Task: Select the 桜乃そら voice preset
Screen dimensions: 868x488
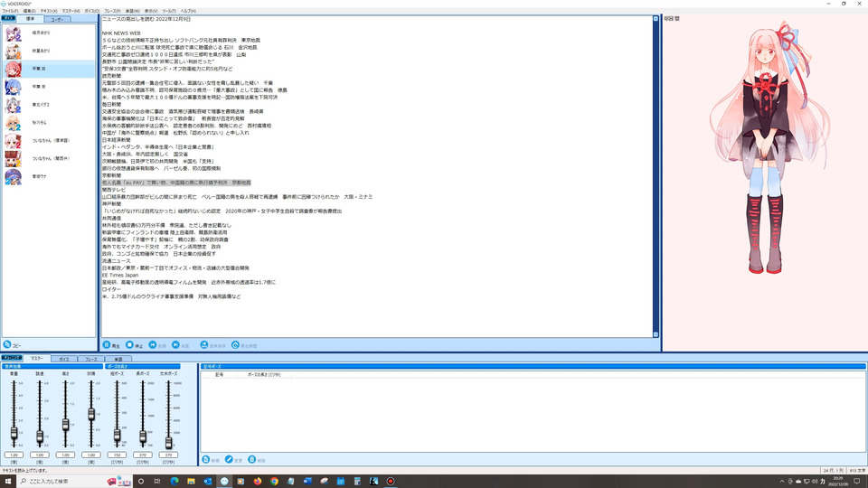Action: (49, 123)
